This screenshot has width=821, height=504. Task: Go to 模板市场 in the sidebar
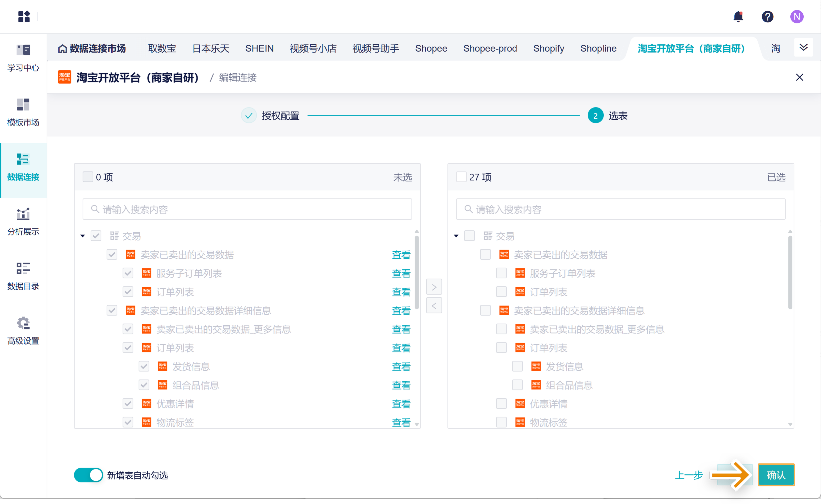click(23, 113)
